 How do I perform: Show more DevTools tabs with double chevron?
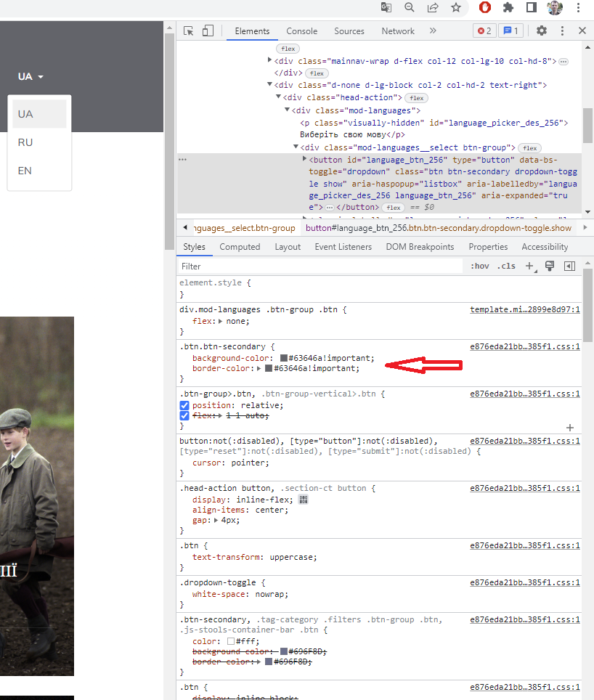pos(433,30)
